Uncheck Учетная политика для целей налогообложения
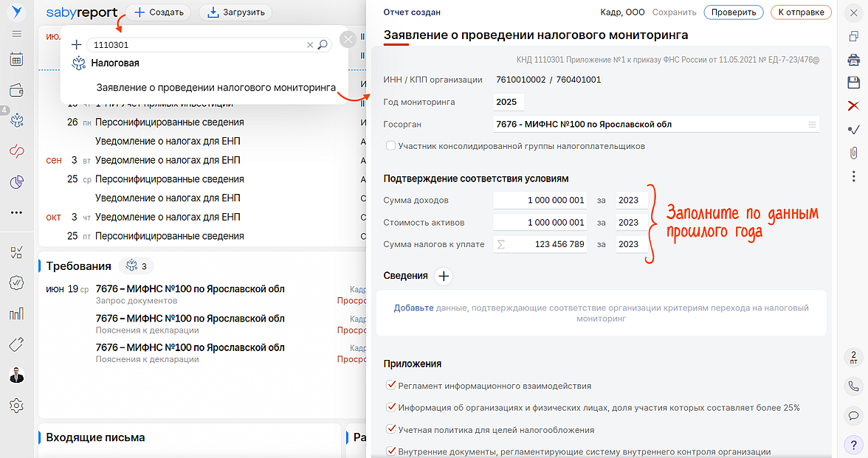The image size is (868, 458). [x=390, y=429]
